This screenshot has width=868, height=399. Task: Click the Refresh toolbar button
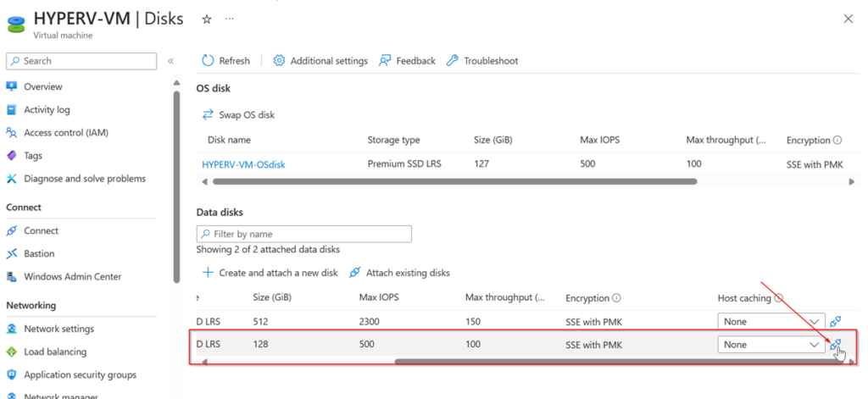point(225,61)
